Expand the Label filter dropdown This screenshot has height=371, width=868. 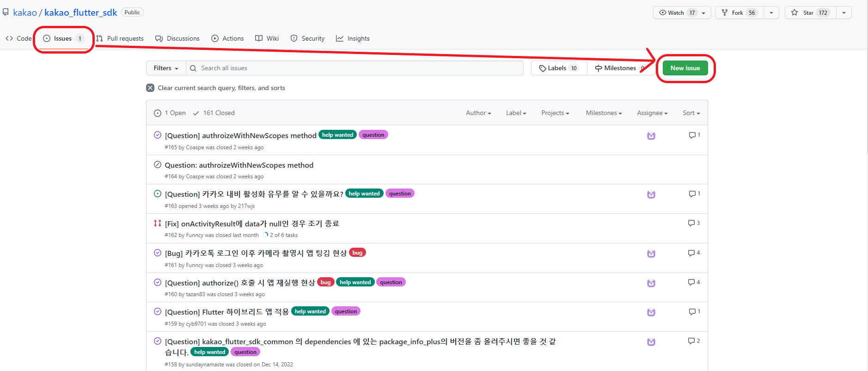pos(516,113)
